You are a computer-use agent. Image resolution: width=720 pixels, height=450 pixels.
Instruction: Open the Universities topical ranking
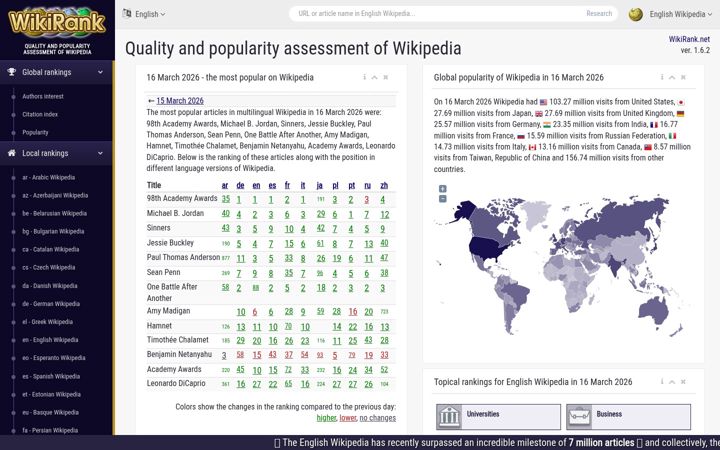498,416
